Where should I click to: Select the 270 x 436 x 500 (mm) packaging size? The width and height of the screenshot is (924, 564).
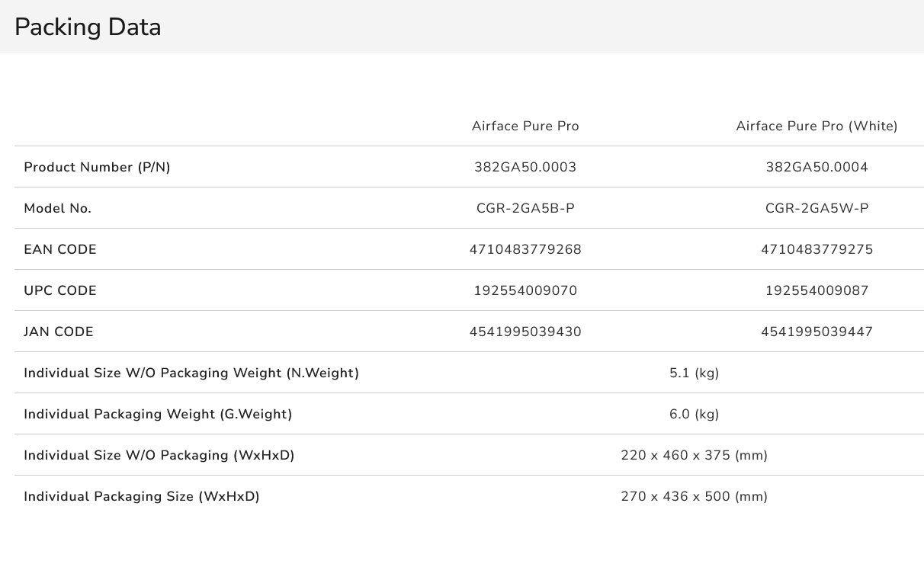(x=694, y=497)
